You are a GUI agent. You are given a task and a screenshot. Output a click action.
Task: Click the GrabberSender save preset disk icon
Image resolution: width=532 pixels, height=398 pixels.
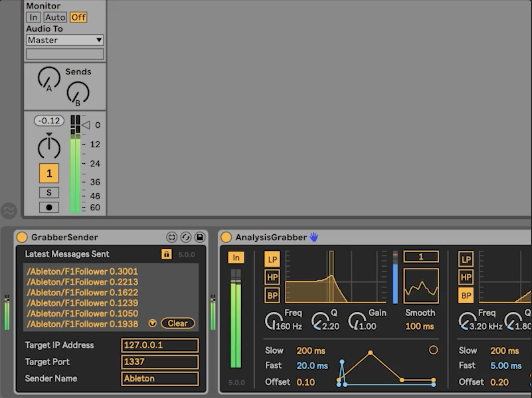pos(199,237)
